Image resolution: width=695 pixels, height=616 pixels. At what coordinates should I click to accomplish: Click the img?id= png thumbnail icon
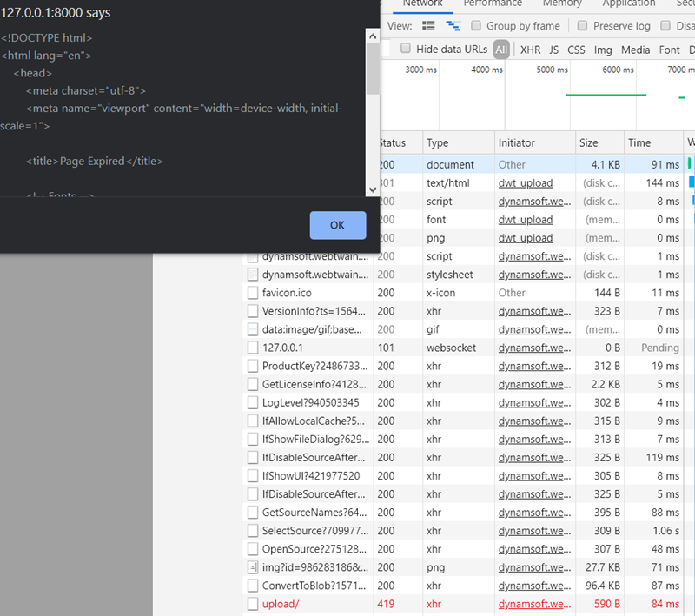(x=252, y=567)
